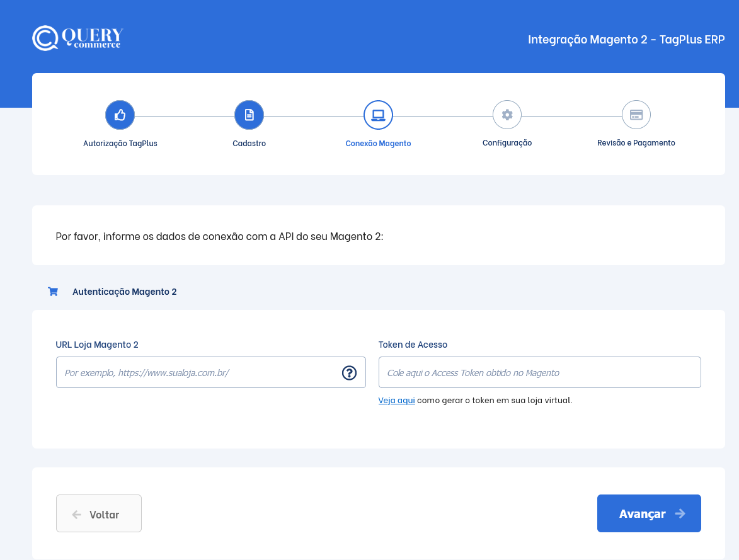Viewport: 739px width, 560px height.
Task: Click the URL Loja Magento 2 label
Action: click(97, 345)
